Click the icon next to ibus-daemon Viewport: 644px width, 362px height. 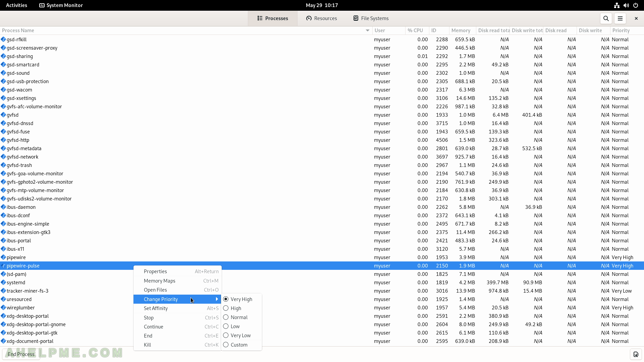tap(3, 207)
